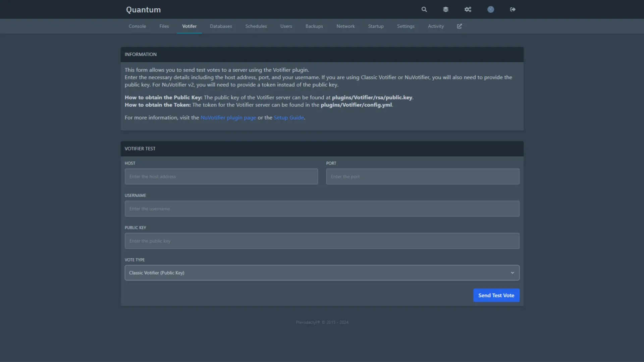Open admin settings gears icon
644x362 pixels.
pos(468,9)
